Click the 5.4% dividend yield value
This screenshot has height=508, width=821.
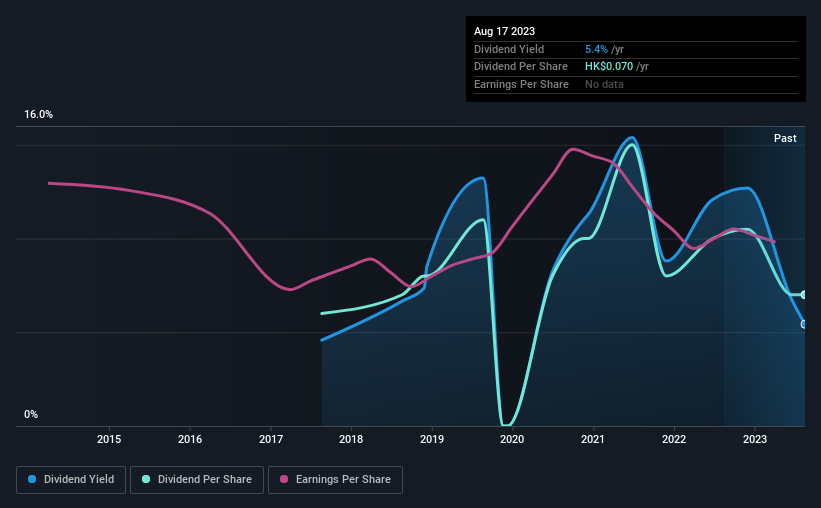click(x=596, y=49)
